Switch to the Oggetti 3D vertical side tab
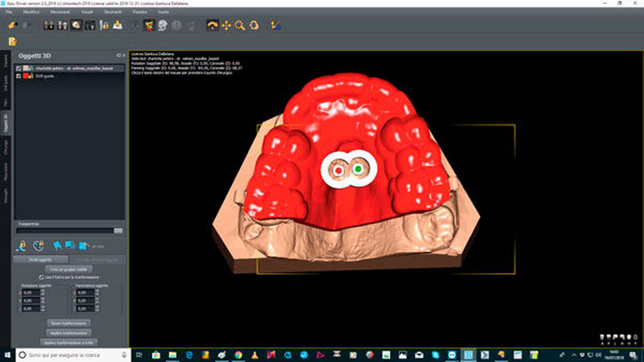The height and width of the screenshot is (362, 644). point(5,123)
